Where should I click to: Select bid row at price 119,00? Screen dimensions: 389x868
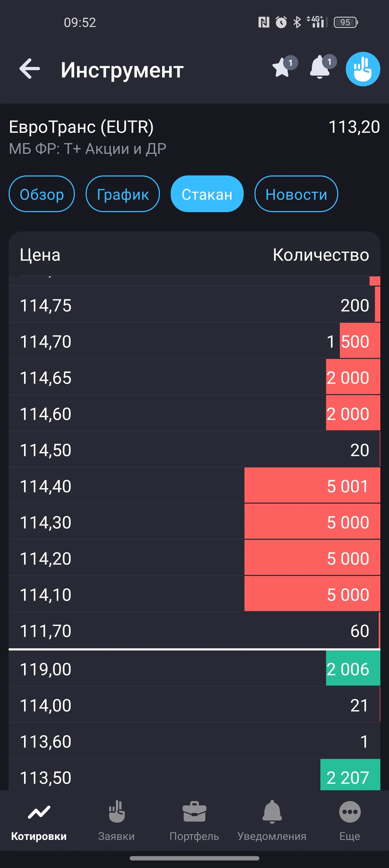click(194, 669)
